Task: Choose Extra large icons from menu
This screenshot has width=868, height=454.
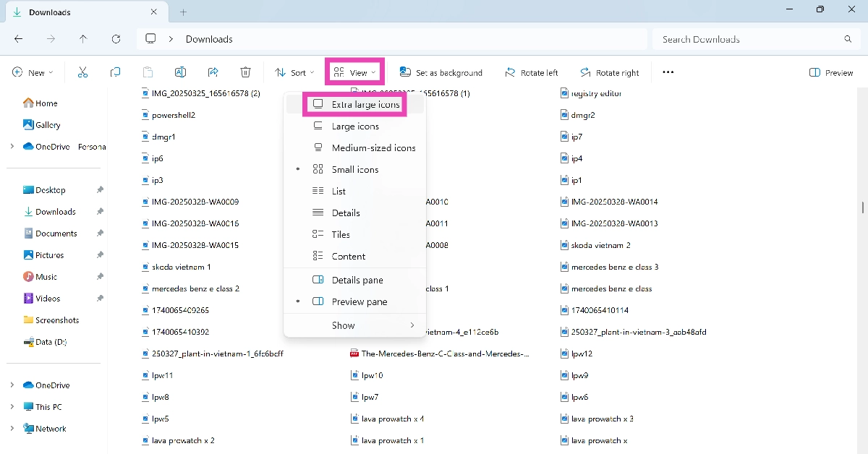Action: point(365,105)
